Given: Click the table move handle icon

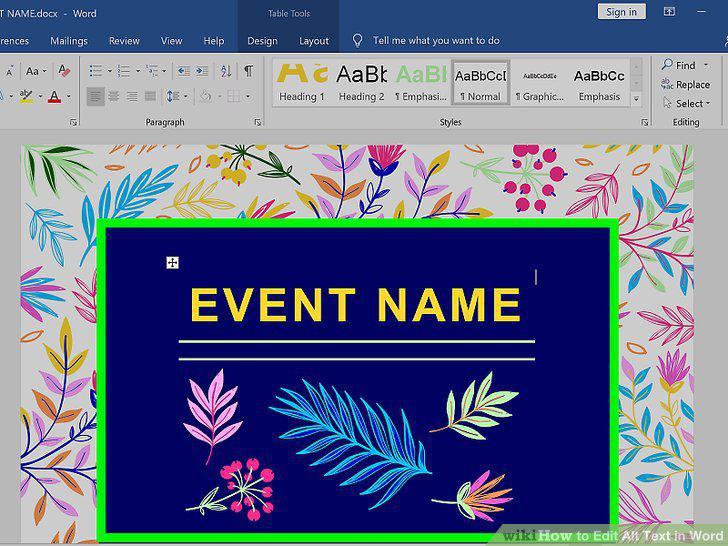Looking at the screenshot, I should [172, 263].
